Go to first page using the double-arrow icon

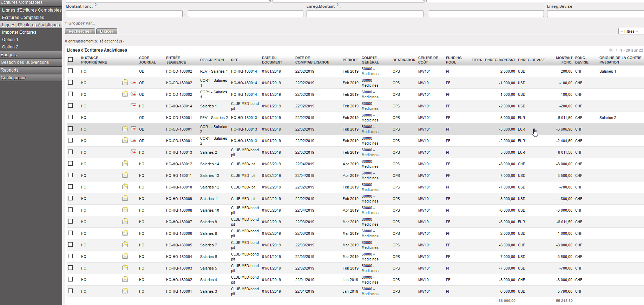click(x=611, y=50)
